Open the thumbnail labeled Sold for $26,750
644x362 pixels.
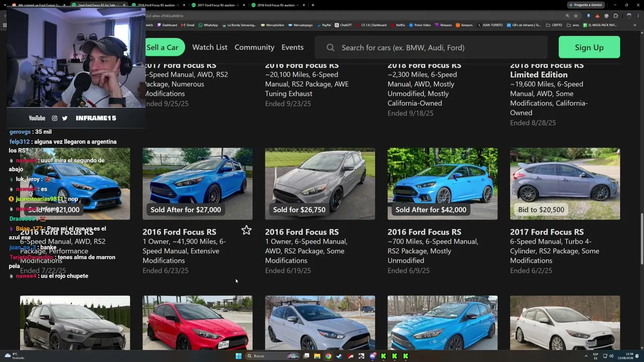(320, 184)
